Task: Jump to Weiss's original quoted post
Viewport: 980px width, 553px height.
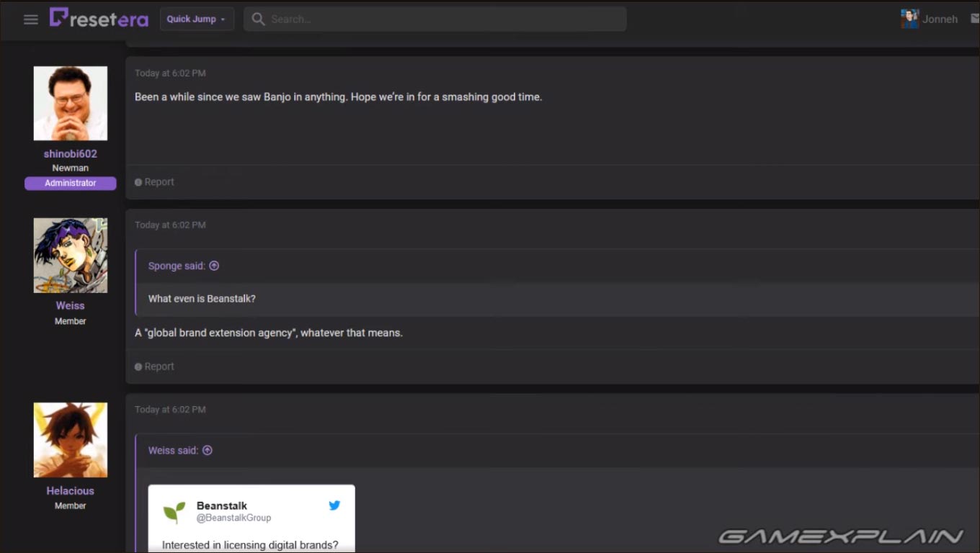Action: 208,450
